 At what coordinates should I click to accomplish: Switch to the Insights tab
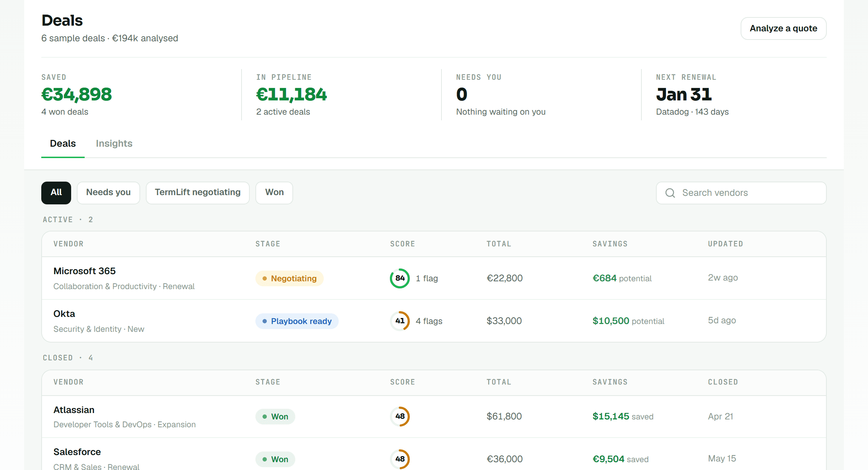tap(114, 143)
